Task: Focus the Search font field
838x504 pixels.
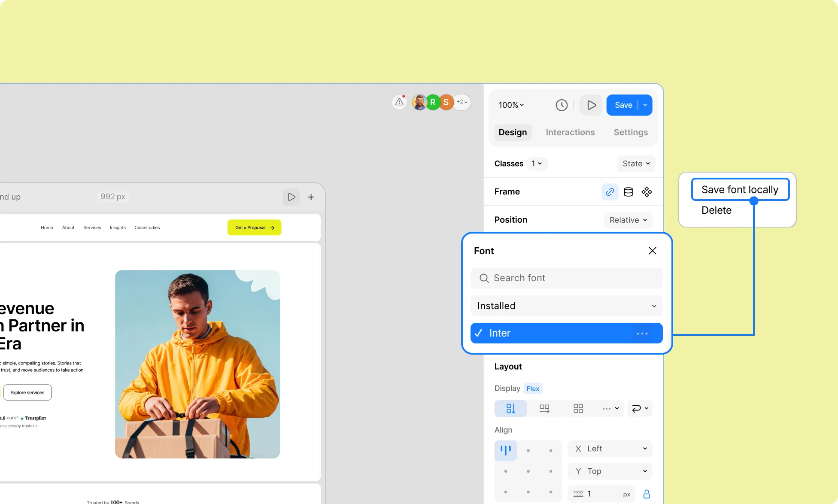Action: pyautogui.click(x=567, y=278)
